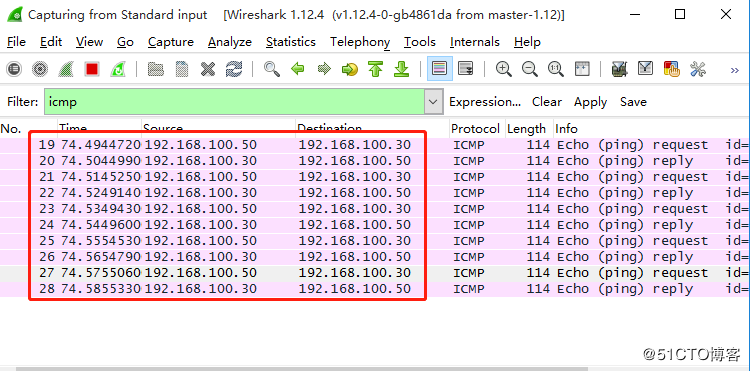
Task: Click the find packet magnifier icon
Action: point(272,69)
